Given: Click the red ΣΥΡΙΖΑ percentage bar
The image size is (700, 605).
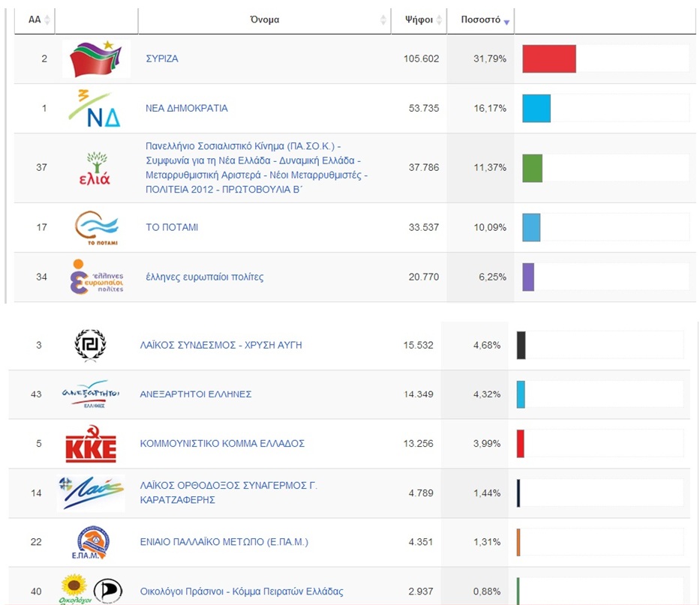Looking at the screenshot, I should click(548, 59).
